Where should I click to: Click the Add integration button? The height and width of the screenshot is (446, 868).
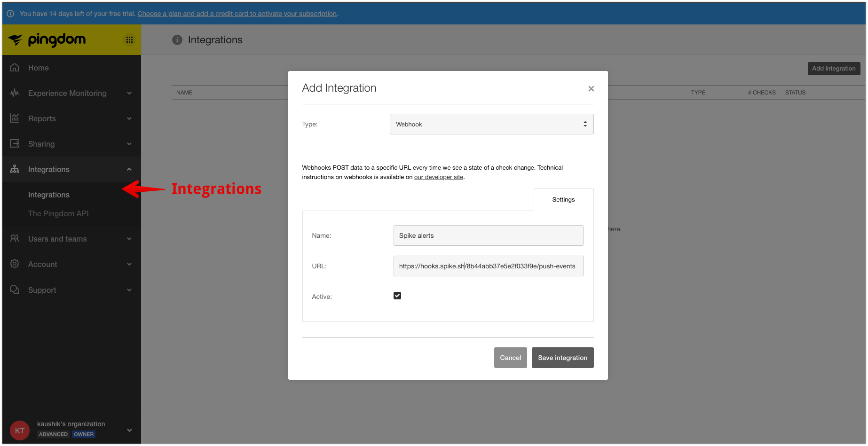(834, 69)
